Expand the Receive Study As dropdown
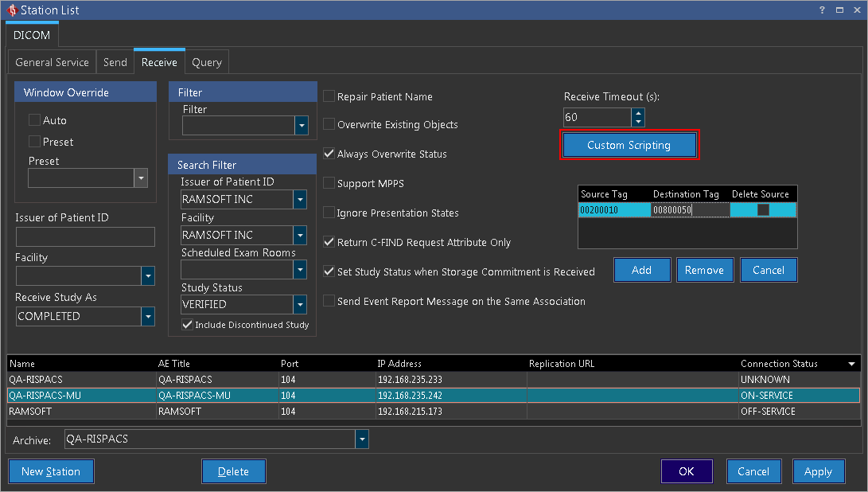This screenshot has height=492, width=868. [148, 317]
